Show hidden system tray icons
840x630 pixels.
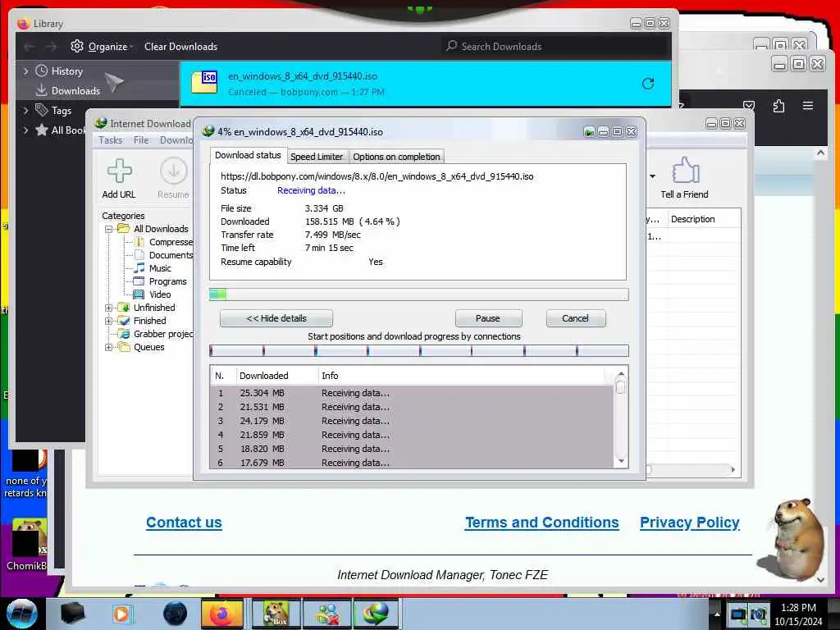click(717, 614)
